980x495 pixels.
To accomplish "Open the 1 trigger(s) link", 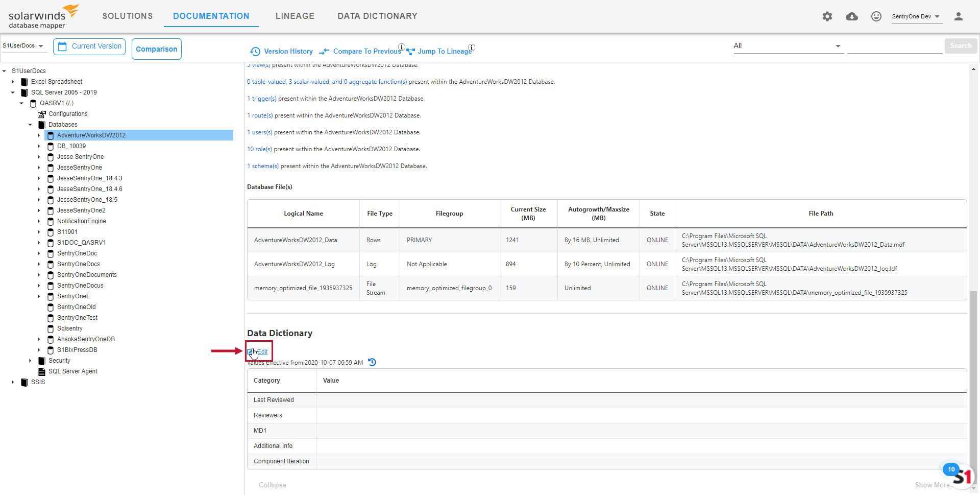I will (x=262, y=99).
